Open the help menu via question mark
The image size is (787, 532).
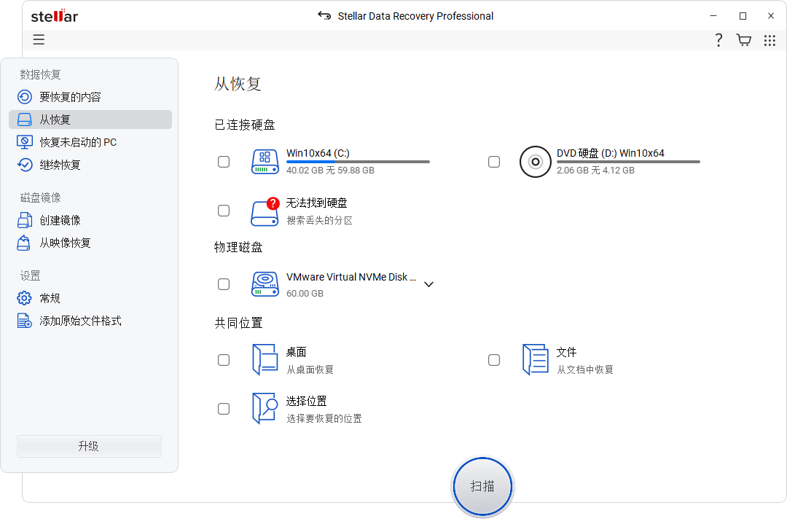[719, 39]
